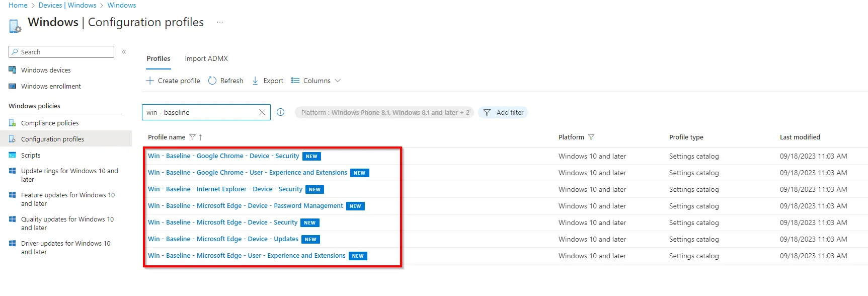
Task: Clear the search box with X
Action: click(x=262, y=112)
